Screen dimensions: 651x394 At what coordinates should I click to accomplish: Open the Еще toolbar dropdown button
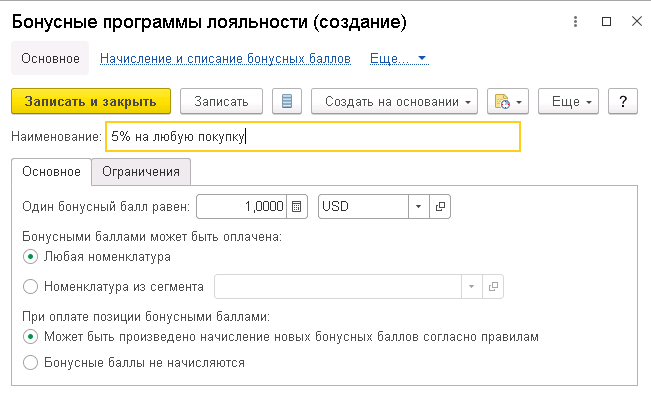point(568,101)
